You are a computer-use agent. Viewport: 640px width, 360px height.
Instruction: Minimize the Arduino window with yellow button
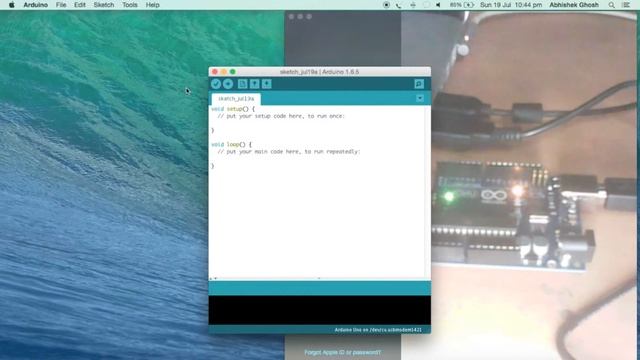coord(224,72)
